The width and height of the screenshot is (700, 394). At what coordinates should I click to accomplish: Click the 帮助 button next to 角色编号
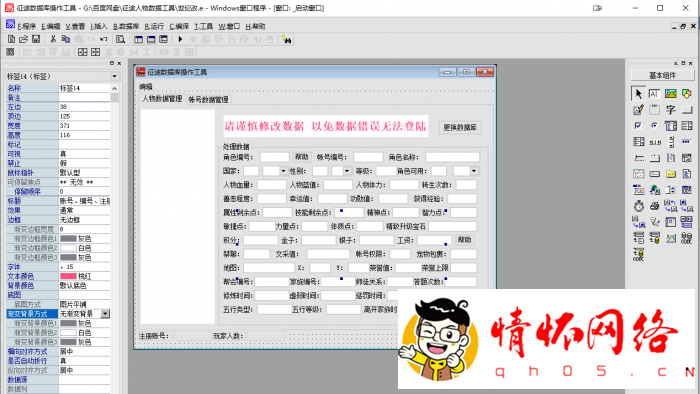click(302, 157)
